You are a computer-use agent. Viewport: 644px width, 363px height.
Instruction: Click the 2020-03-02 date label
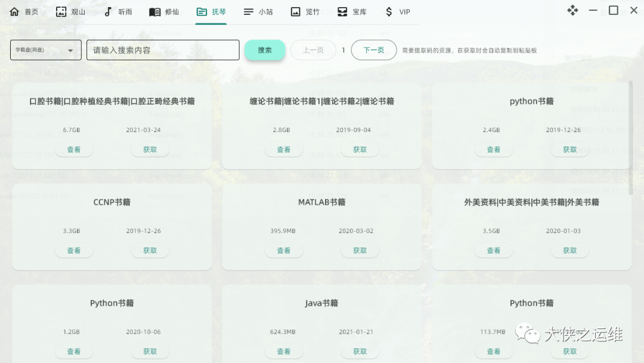[356, 231]
